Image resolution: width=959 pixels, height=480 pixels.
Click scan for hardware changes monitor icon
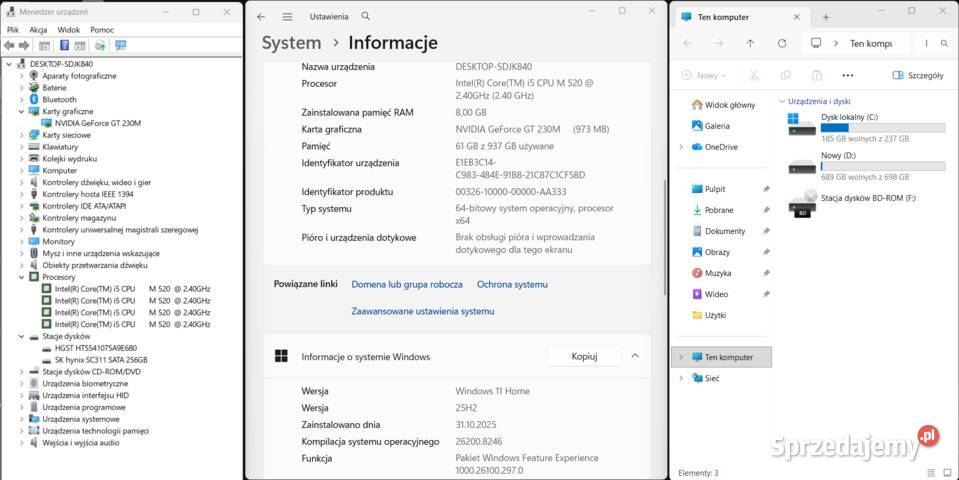pyautogui.click(x=120, y=45)
